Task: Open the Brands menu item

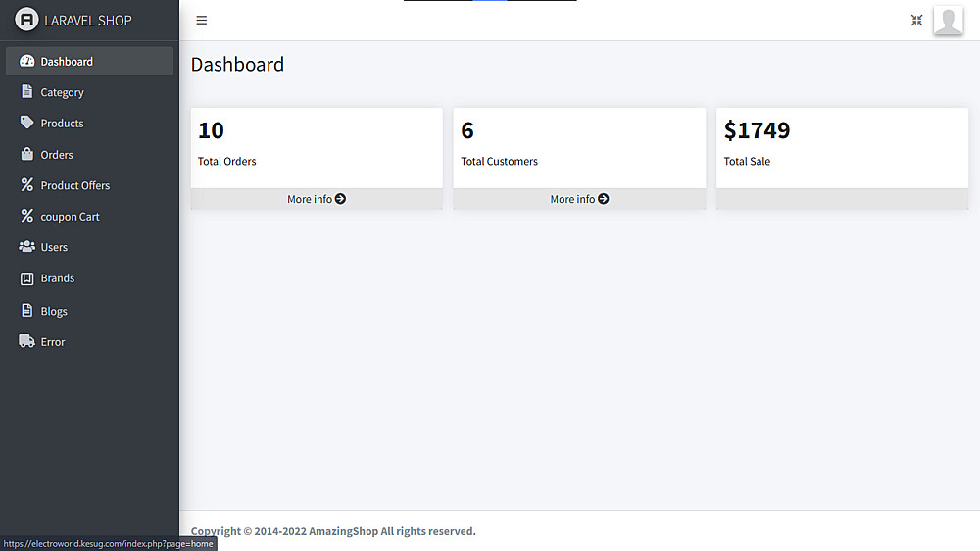Action: coord(57,278)
